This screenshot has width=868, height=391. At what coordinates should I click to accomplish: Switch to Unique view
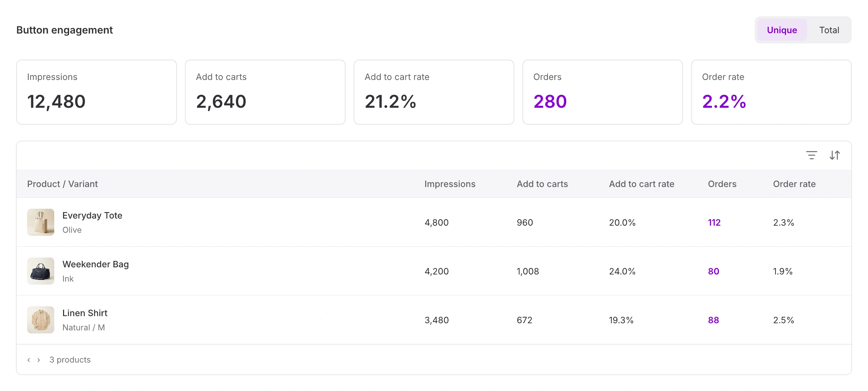[782, 30]
